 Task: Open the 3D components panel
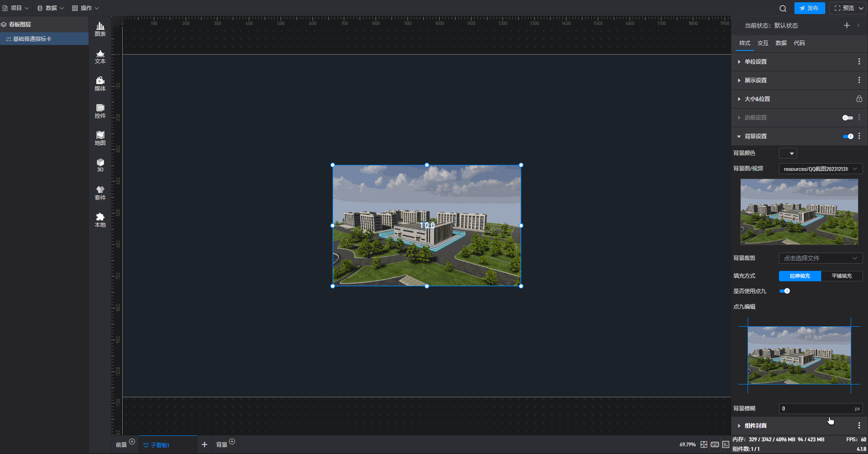[x=100, y=165]
